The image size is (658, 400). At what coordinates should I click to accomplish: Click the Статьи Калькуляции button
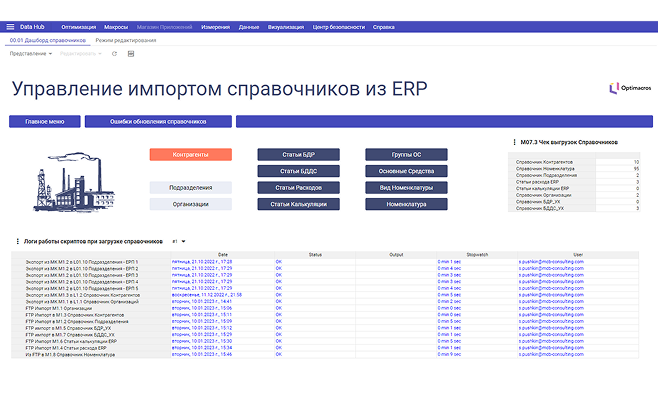pos(298,204)
